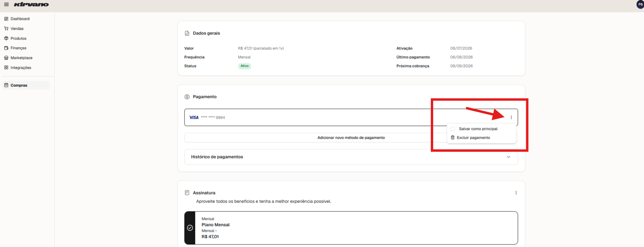644x247 pixels.
Task: Click the Marketplace store icon
Action: (x=6, y=58)
